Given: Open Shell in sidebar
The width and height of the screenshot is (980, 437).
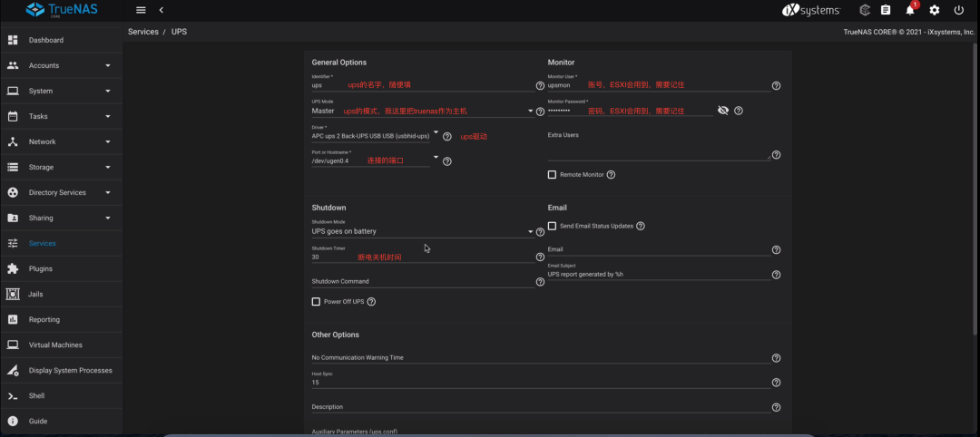Looking at the screenshot, I should tap(62, 396).
